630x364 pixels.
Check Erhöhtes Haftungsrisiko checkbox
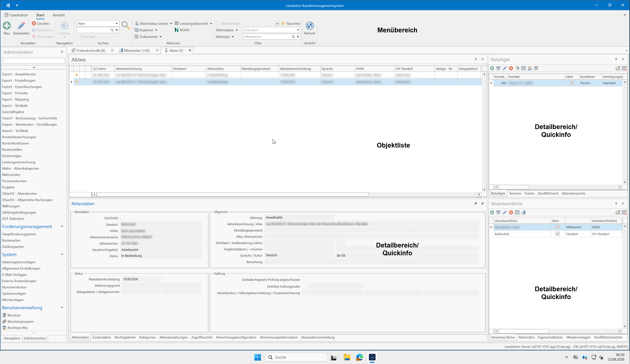pos(304,286)
